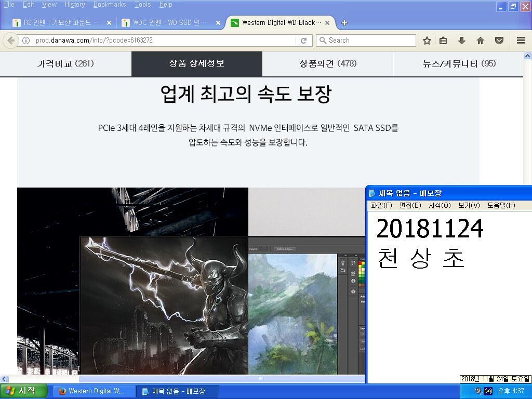Open a new tab with plus button

344,23
